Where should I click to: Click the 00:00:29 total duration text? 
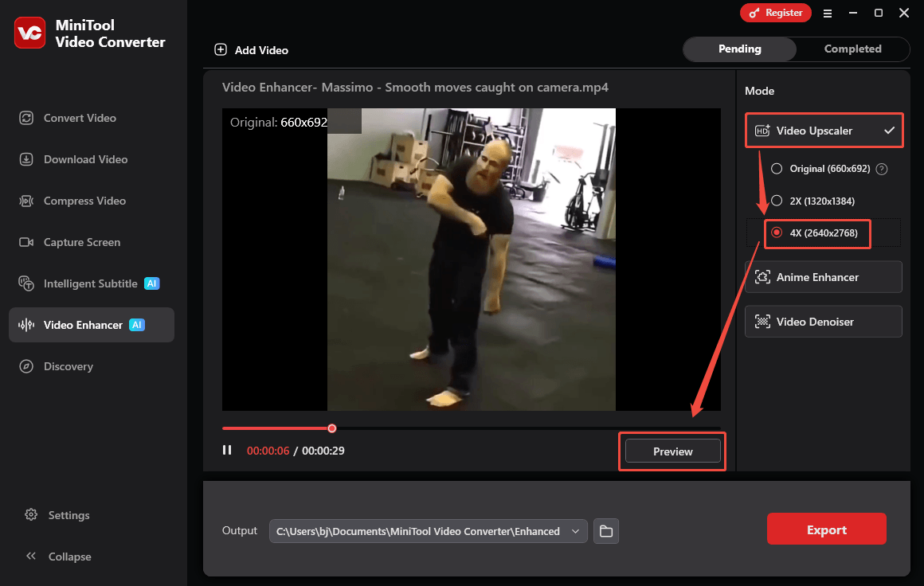pos(323,451)
